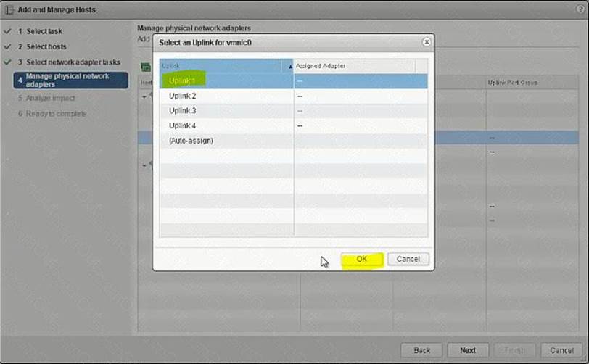Click the Uplink Port Group column header
This screenshot has height=364, width=589.
(x=512, y=83)
